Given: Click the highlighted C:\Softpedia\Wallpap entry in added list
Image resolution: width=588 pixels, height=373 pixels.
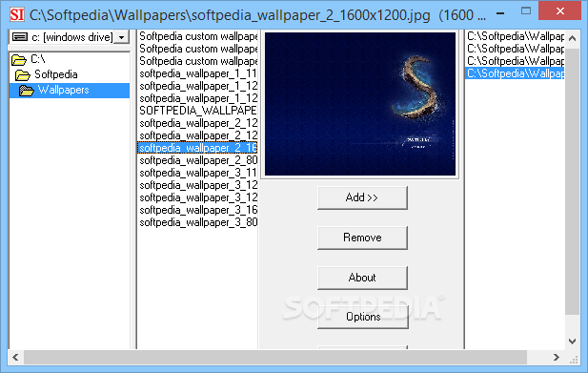Looking at the screenshot, I should (x=515, y=73).
